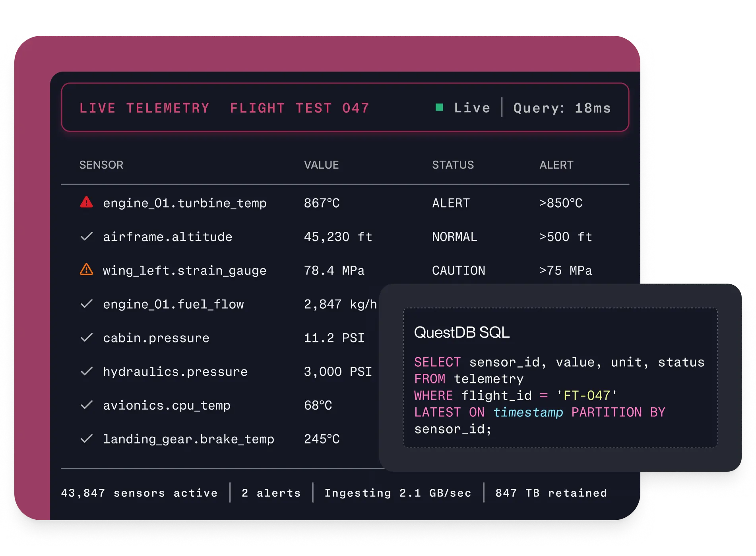The height and width of the screenshot is (556, 756).
Task: Click the '2 alerts' footer indicator
Action: [271, 493]
